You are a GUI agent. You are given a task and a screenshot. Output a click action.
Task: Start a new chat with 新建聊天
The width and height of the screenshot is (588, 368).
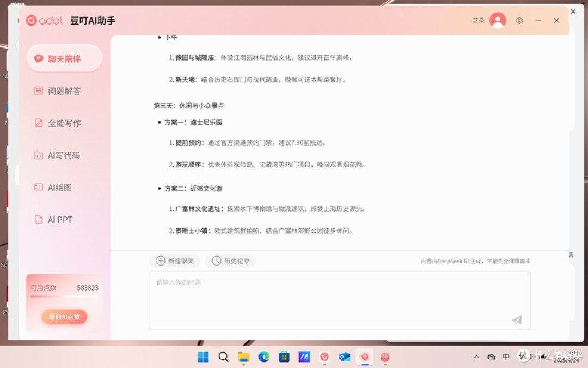coord(175,261)
